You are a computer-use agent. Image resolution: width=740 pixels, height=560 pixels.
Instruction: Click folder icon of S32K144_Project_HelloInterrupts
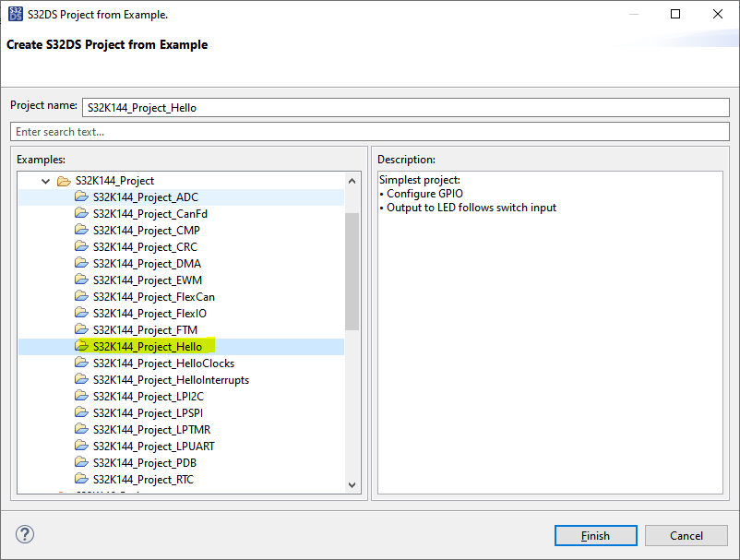pos(81,379)
